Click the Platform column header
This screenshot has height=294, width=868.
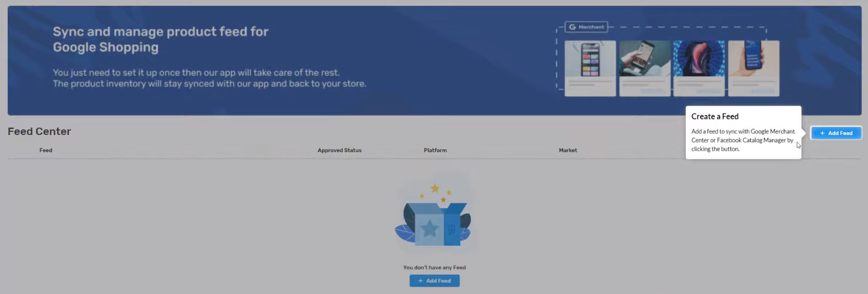tap(435, 150)
